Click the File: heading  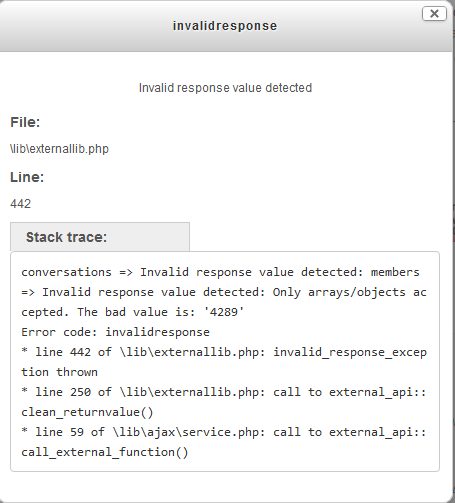25,122
